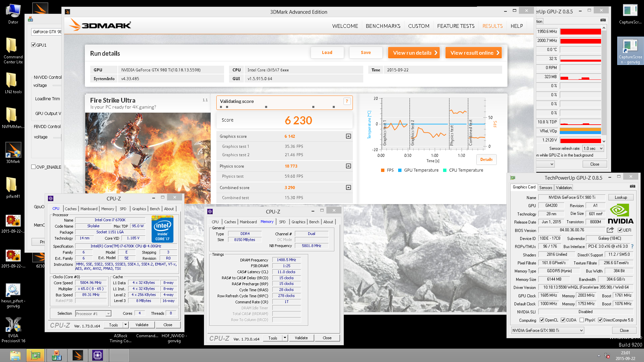The image size is (644, 362).
Task: Open the LN2 tools desktop folder
Action: [13, 83]
